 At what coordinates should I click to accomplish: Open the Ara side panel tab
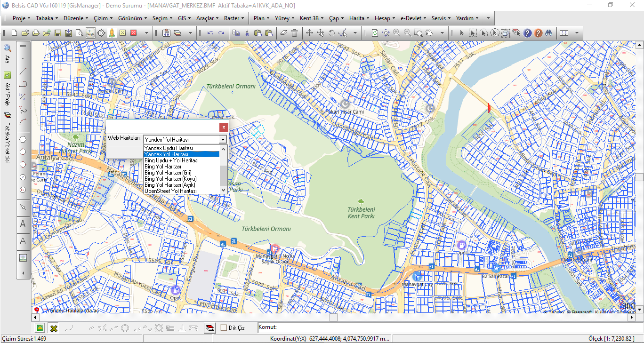[x=7, y=54]
